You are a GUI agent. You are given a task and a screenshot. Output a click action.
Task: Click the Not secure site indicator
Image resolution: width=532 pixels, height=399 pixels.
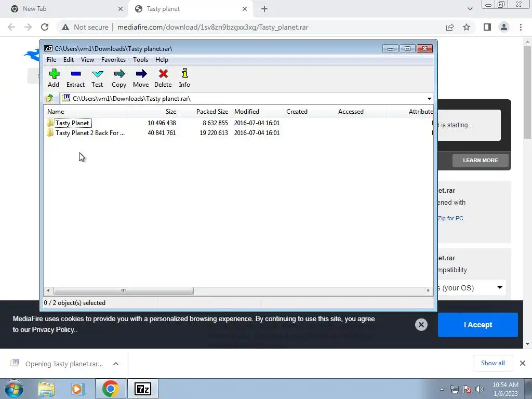coord(85,27)
